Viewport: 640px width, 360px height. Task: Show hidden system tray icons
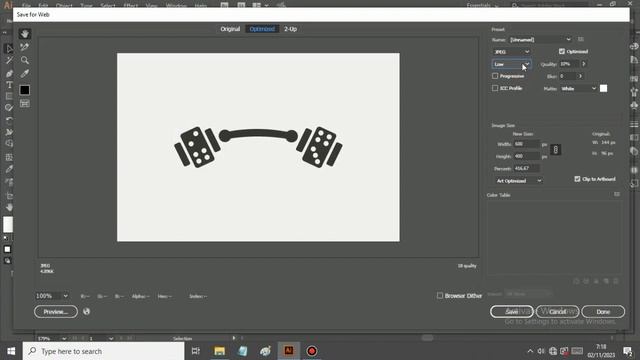click(x=530, y=351)
